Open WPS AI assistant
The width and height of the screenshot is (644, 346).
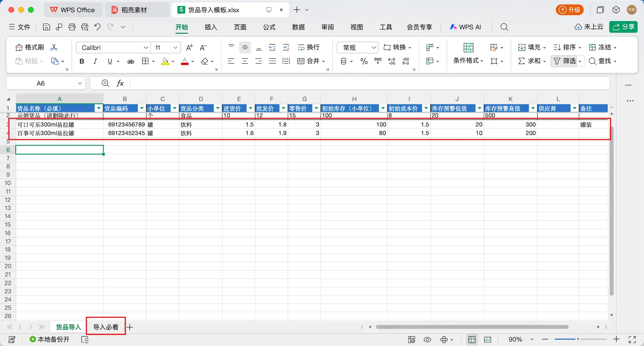[x=466, y=27]
